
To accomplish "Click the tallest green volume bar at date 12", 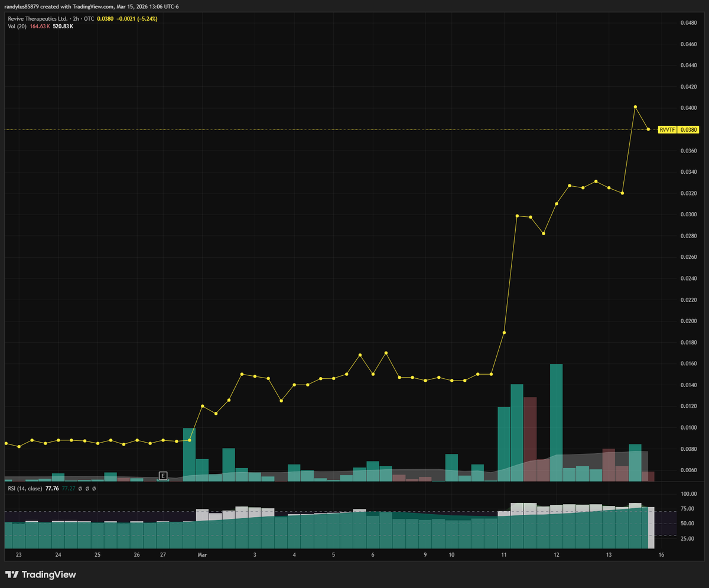I will 557,423.
